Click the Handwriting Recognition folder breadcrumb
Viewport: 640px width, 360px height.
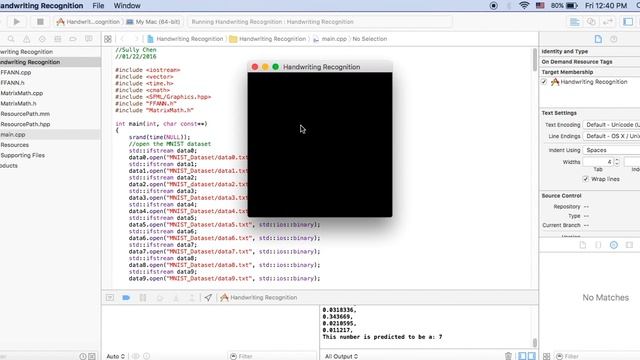[x=267, y=39]
